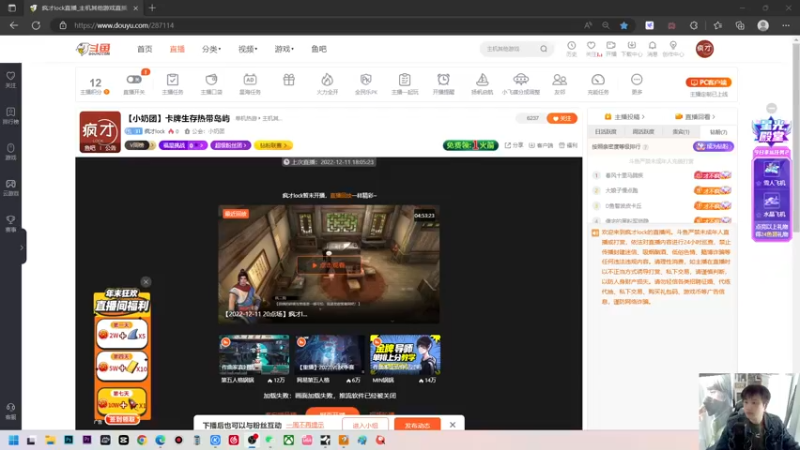800x450 pixels.
Task: Expand the 更多 ellipsis menu
Action: pos(637,80)
